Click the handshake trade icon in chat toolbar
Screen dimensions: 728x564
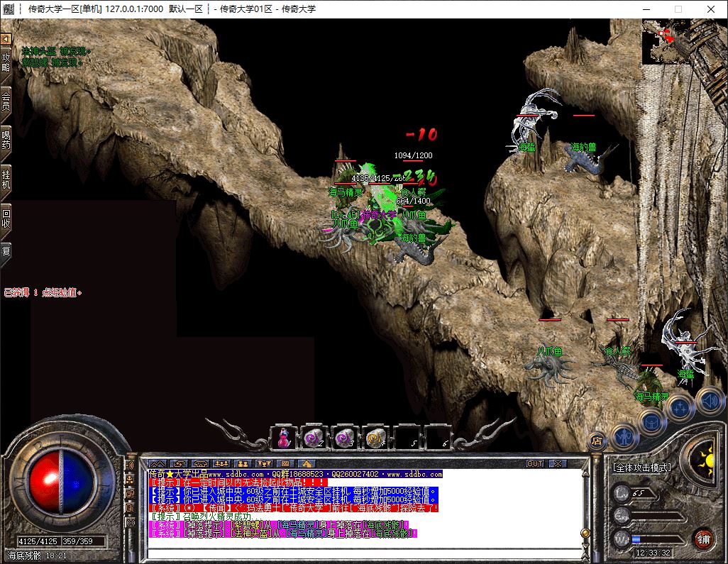tap(179, 463)
